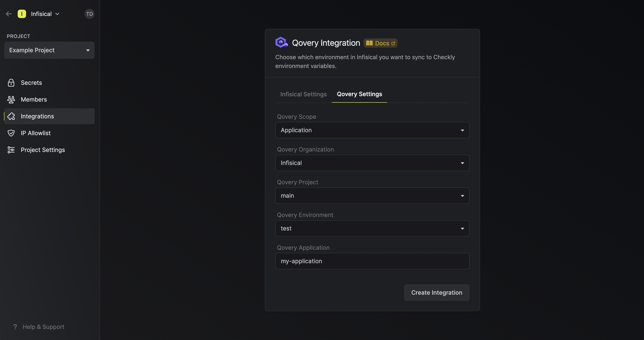Expand the Qovery Project main dropdown

point(372,195)
